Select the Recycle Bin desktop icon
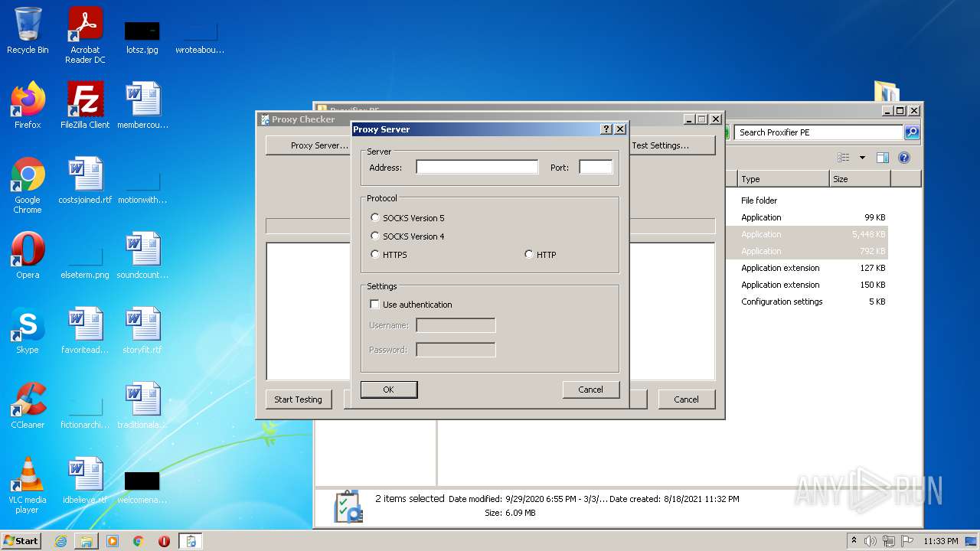 28,31
